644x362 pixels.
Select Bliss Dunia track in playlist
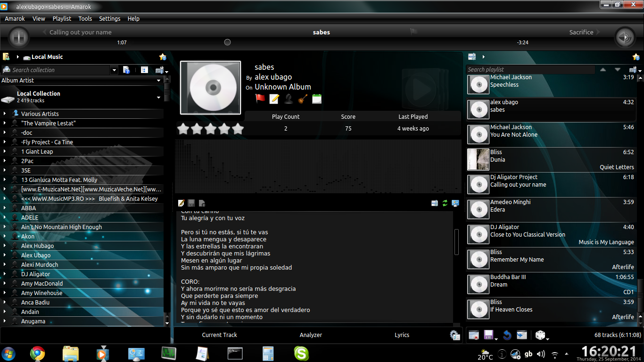point(551,159)
